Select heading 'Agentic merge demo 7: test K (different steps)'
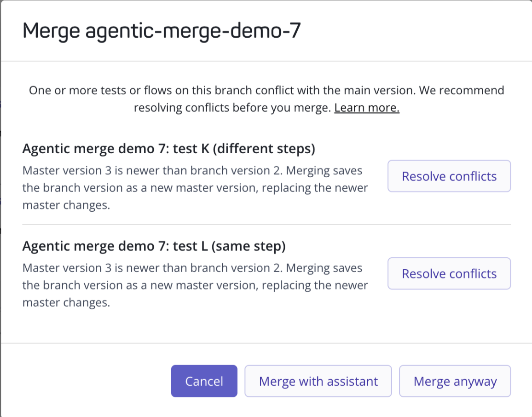 click(x=168, y=149)
